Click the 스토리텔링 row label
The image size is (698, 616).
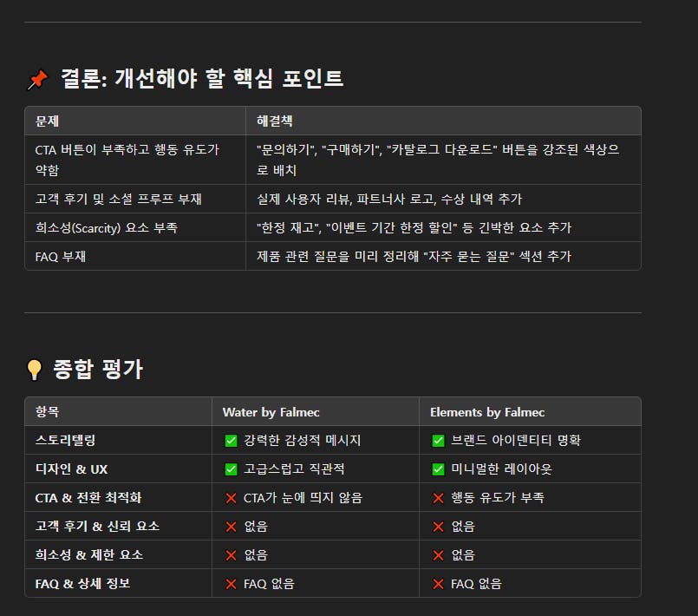pyautogui.click(x=65, y=441)
